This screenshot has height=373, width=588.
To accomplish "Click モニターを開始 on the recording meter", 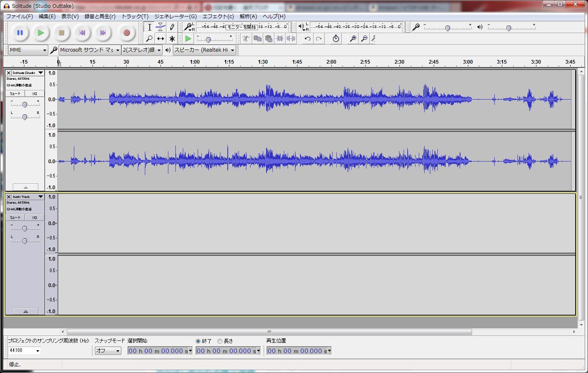I will [x=242, y=27].
